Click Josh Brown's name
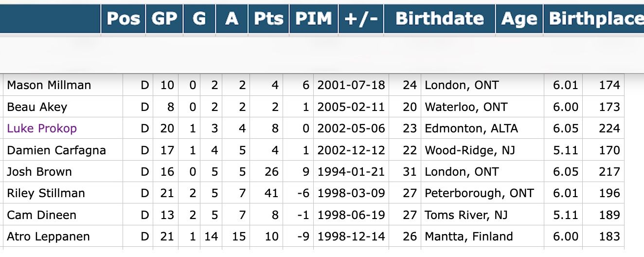644x257 pixels. 39,172
